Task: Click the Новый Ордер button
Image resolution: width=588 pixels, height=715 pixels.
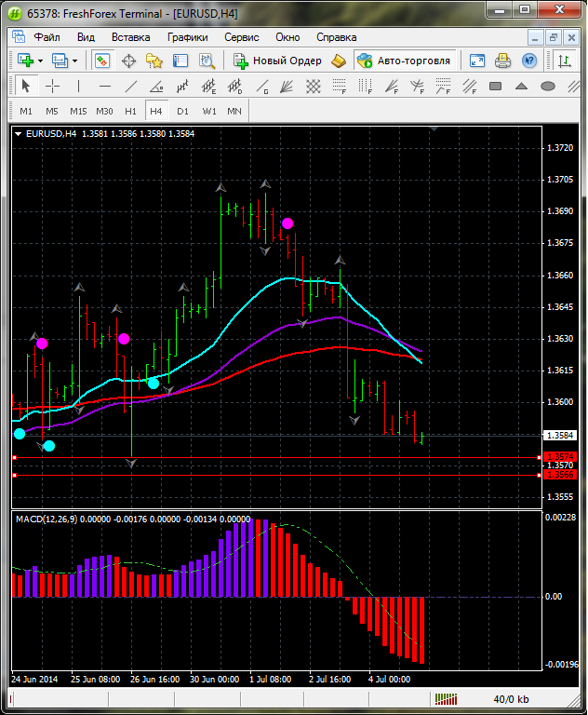Action: [x=277, y=61]
